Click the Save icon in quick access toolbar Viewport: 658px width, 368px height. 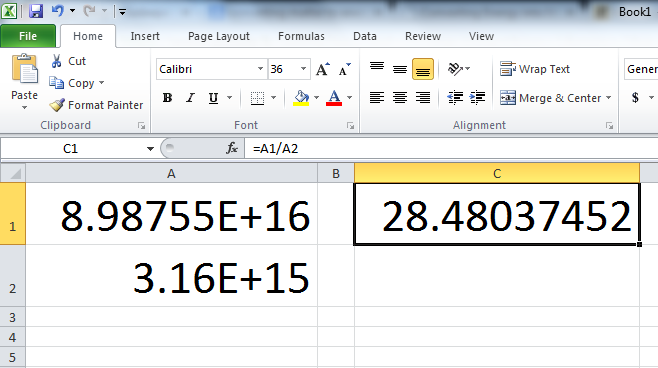[36, 10]
